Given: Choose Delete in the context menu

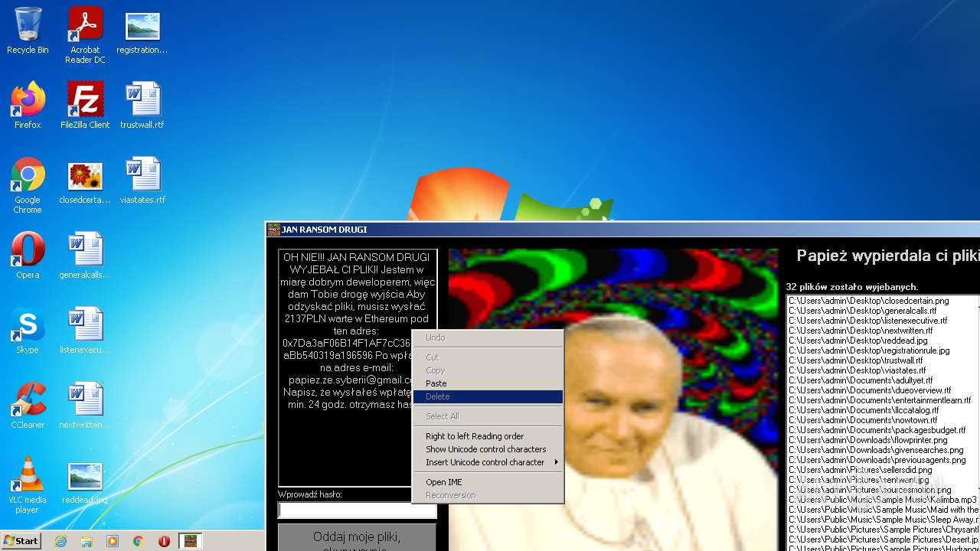Looking at the screenshot, I should 488,396.
